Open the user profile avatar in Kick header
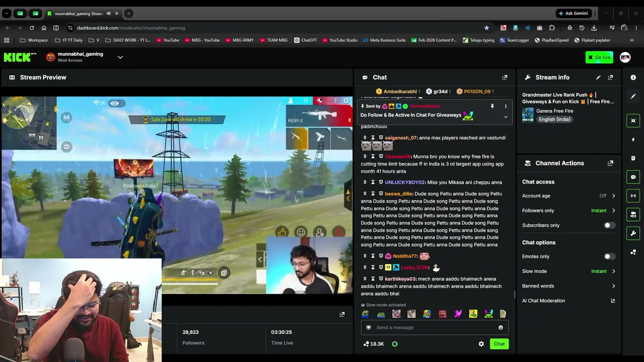The height and width of the screenshot is (362, 644). [625, 57]
